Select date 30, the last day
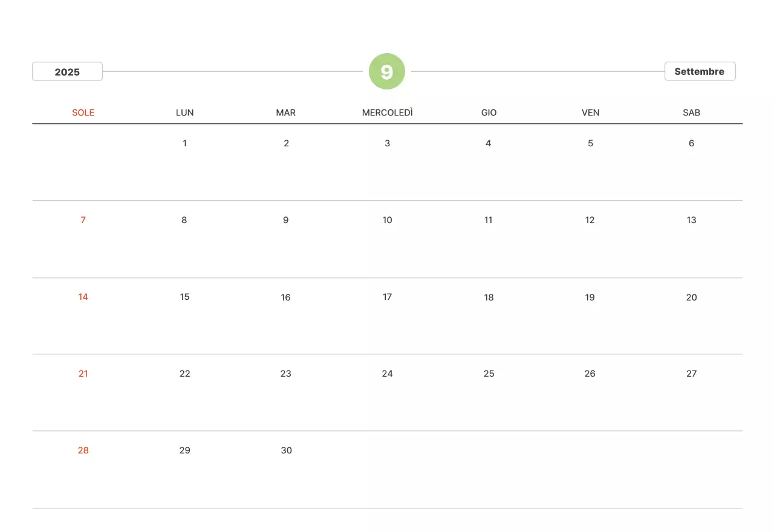Viewport: 774px width, 532px height. (x=286, y=450)
